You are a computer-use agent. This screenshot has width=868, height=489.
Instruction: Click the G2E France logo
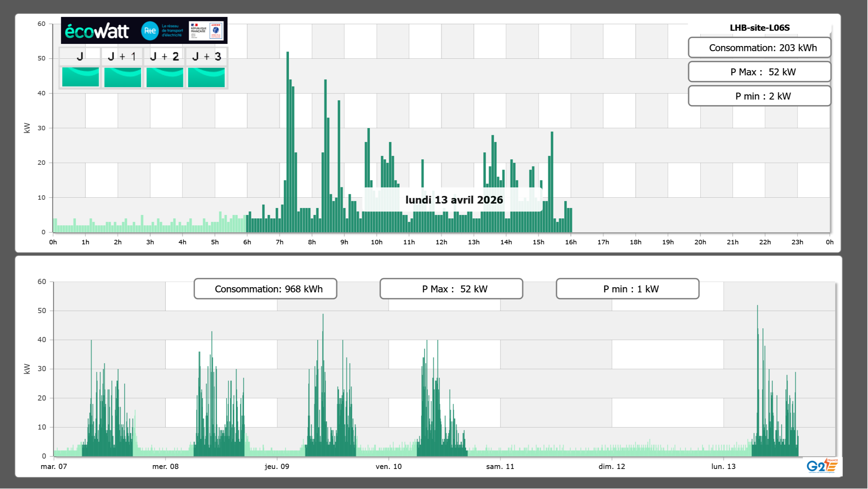[822, 466]
